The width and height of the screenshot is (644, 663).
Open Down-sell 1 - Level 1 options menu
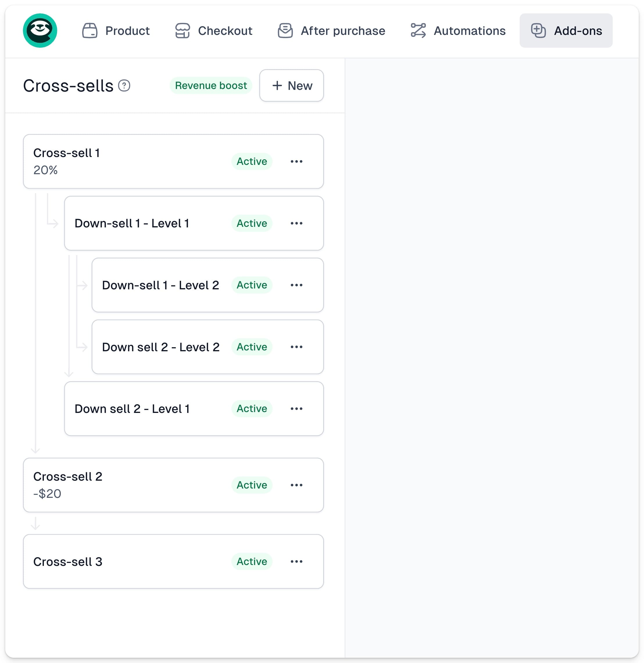click(x=296, y=223)
